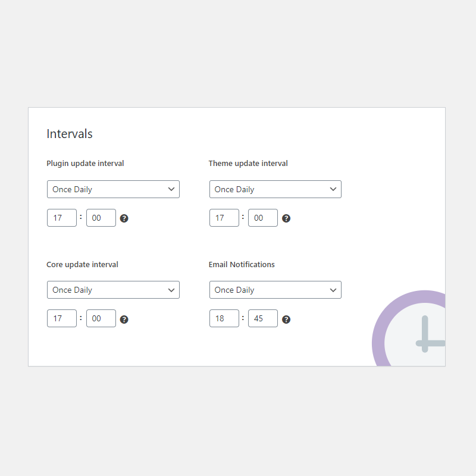Focus the Plugin update hour field
Image resolution: width=476 pixels, height=476 pixels.
click(x=62, y=218)
